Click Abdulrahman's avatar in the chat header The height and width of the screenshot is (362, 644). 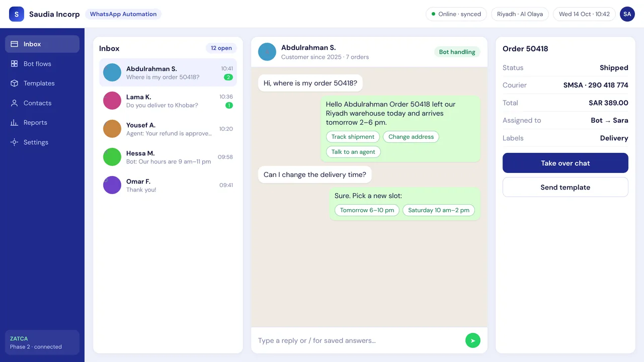coord(267,52)
